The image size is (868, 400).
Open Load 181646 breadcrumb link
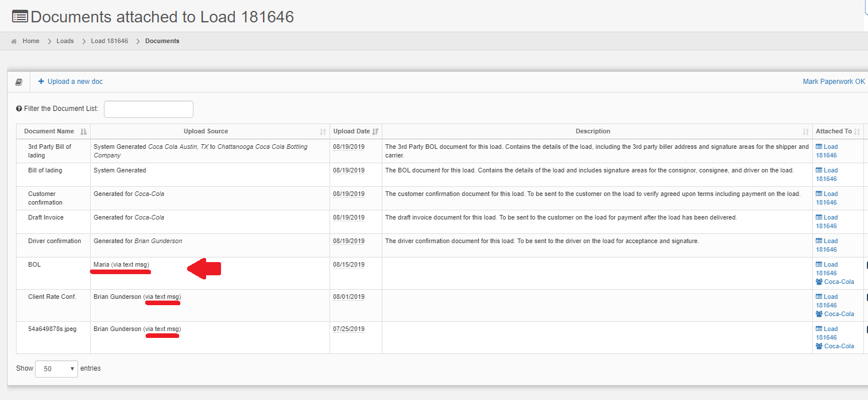tap(109, 41)
